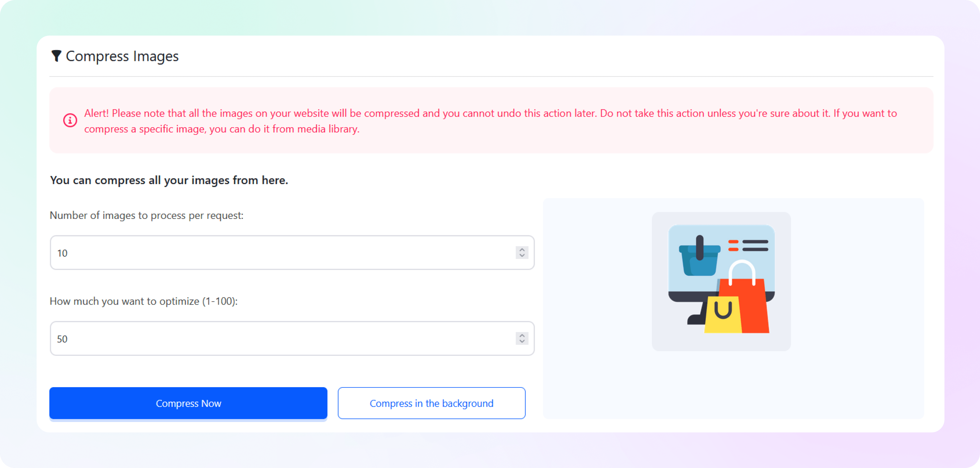Image resolution: width=980 pixels, height=468 pixels.
Task: Click the funnel icon beside Compress Images
Action: pos(56,56)
